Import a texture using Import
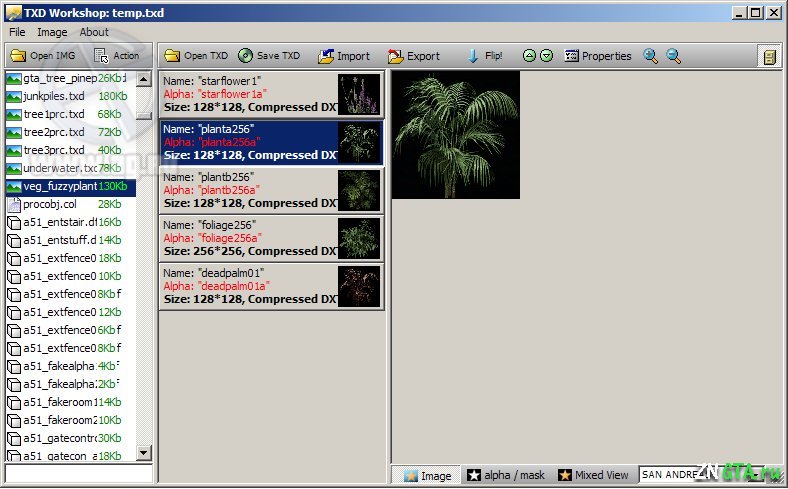 pyautogui.click(x=344, y=56)
